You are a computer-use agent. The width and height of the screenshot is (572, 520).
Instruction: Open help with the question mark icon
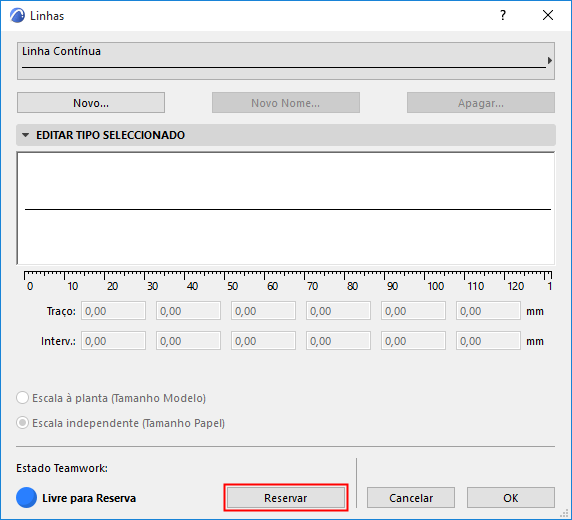pos(503,15)
